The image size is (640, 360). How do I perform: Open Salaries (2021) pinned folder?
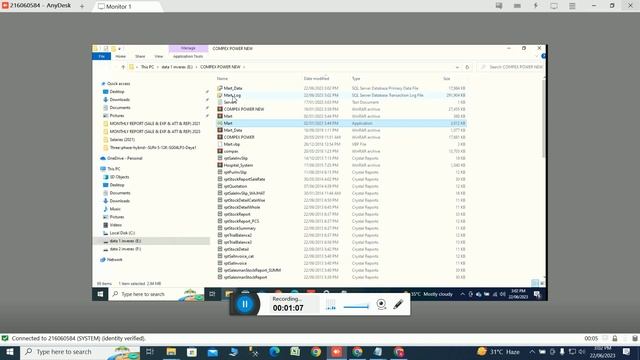point(122,140)
